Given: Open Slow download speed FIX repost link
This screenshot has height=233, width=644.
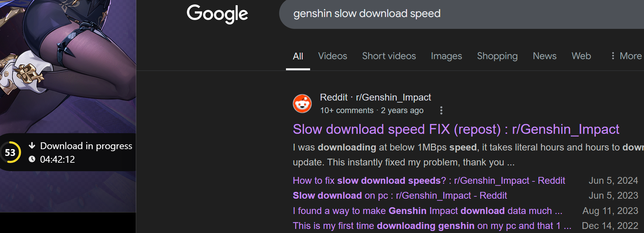Looking at the screenshot, I should 456,129.
